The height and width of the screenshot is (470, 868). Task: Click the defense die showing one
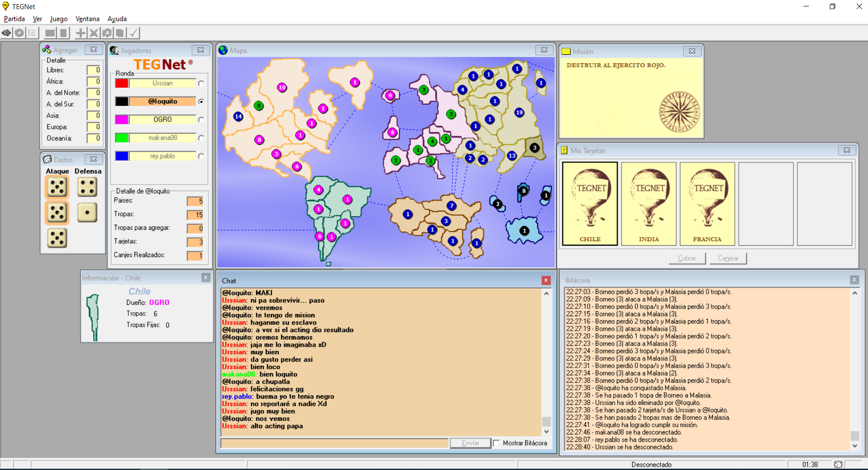[x=87, y=212]
